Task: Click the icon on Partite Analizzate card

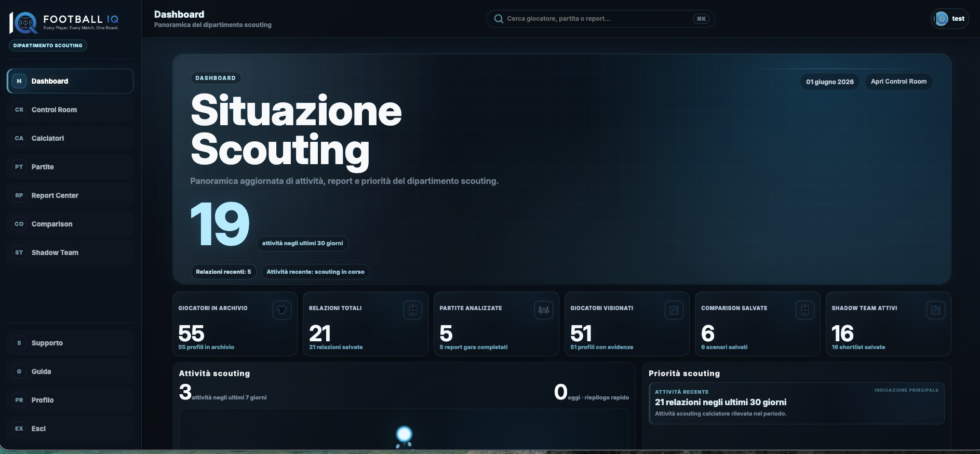Action: coord(544,310)
